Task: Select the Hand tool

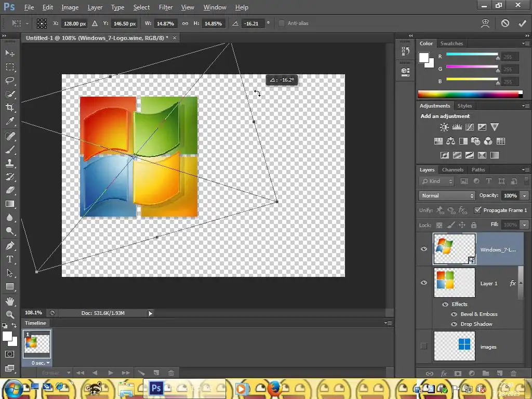Action: click(x=10, y=301)
